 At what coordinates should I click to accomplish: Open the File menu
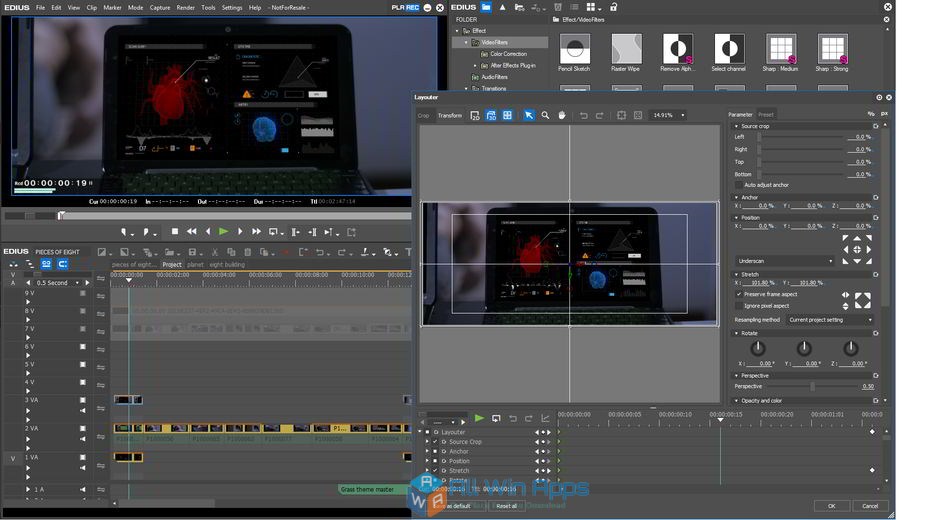click(40, 8)
